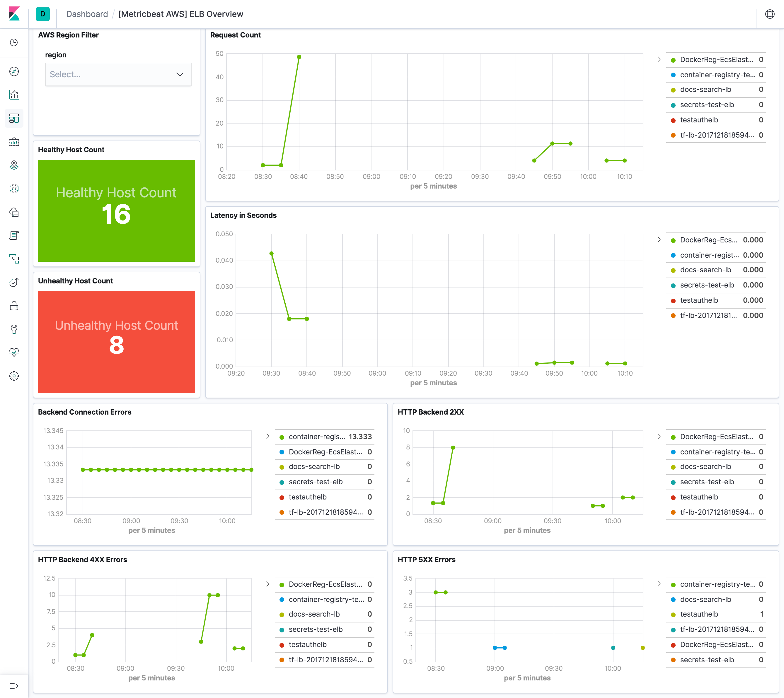Open Dev Tools using the wrench icon
784x698 pixels.
click(x=14, y=329)
